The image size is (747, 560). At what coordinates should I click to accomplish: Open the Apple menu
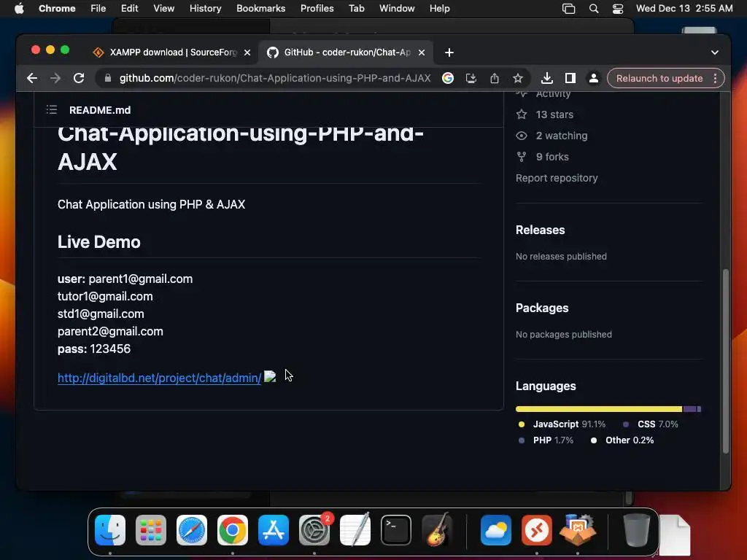coord(19,9)
